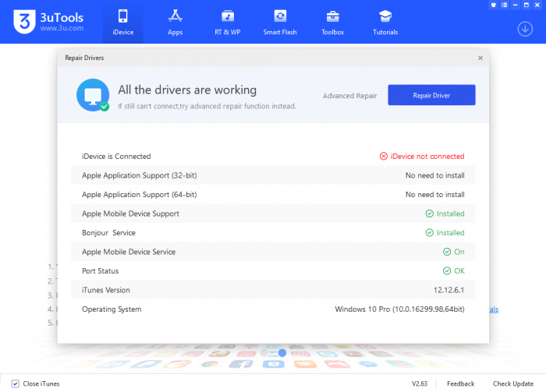Click the 3uTools shield logo
Viewport: 546px width, 392px height.
24,22
